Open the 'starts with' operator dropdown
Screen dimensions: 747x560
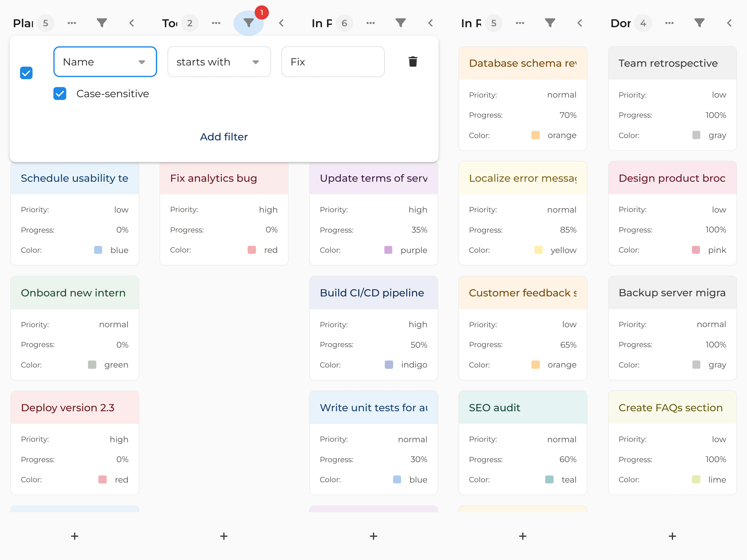click(219, 62)
